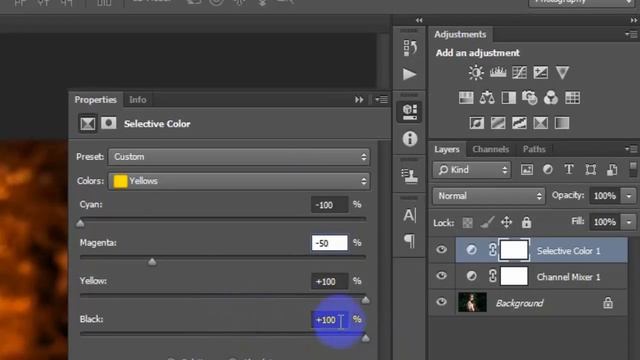Open the Adjustments panel flyout menu

pyautogui.click(x=631, y=35)
